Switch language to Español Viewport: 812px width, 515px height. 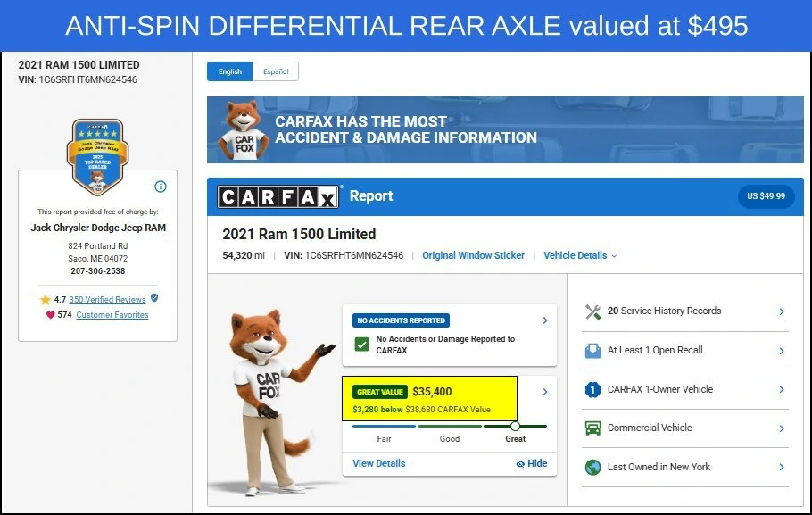(276, 71)
